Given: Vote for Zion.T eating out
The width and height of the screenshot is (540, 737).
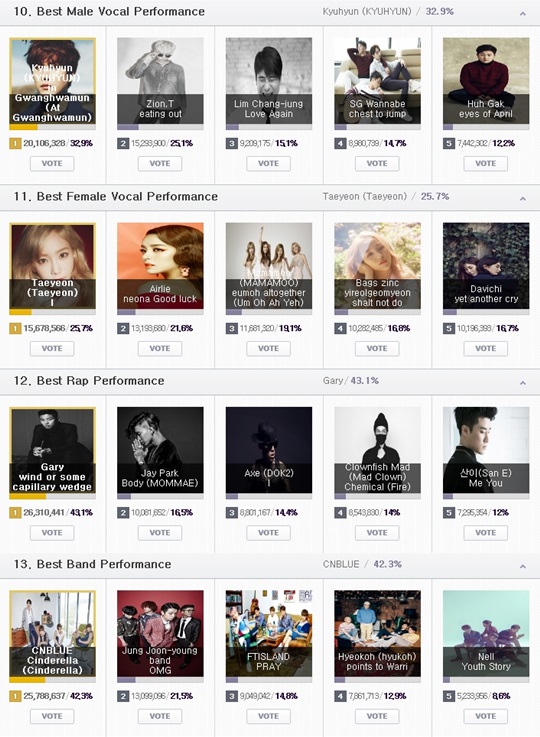Looking at the screenshot, I should point(160,164).
